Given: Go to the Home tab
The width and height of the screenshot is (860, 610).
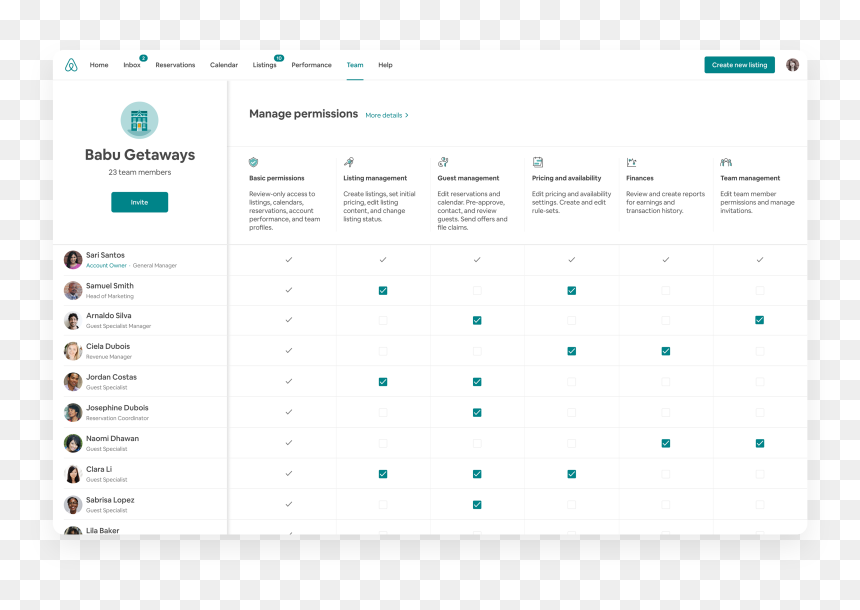Looking at the screenshot, I should [99, 65].
